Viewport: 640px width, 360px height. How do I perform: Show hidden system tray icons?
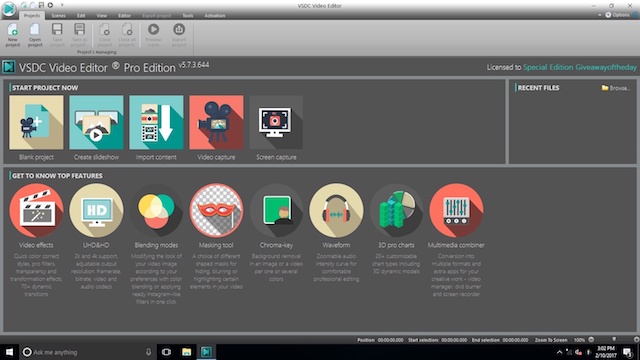click(560, 352)
